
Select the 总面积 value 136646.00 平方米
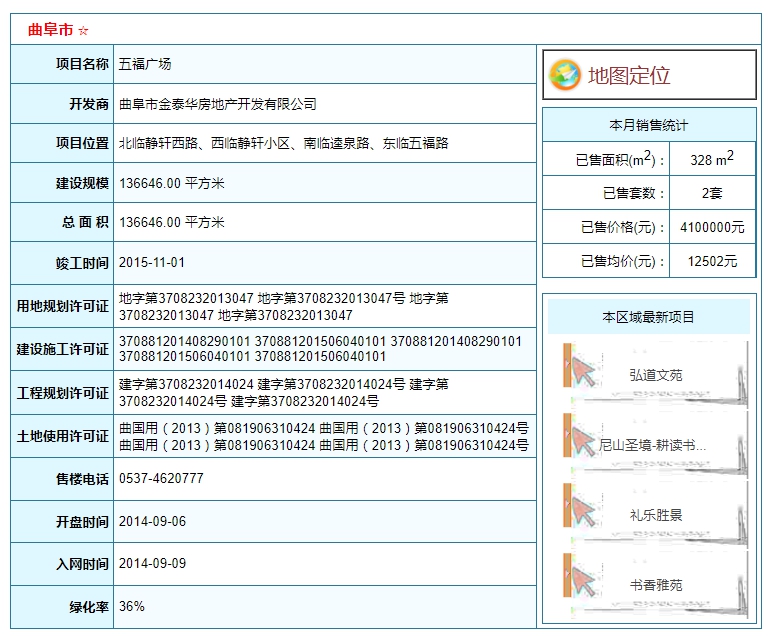(x=171, y=222)
